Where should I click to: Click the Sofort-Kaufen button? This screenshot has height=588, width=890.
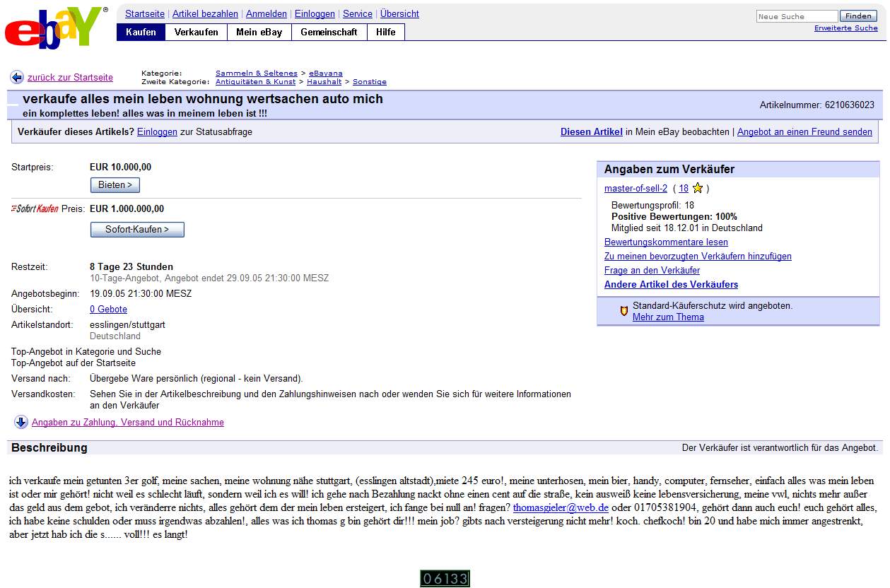click(x=137, y=230)
